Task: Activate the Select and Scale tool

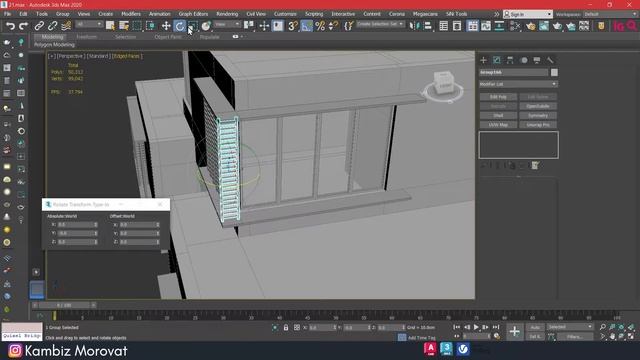Action: click(x=193, y=26)
